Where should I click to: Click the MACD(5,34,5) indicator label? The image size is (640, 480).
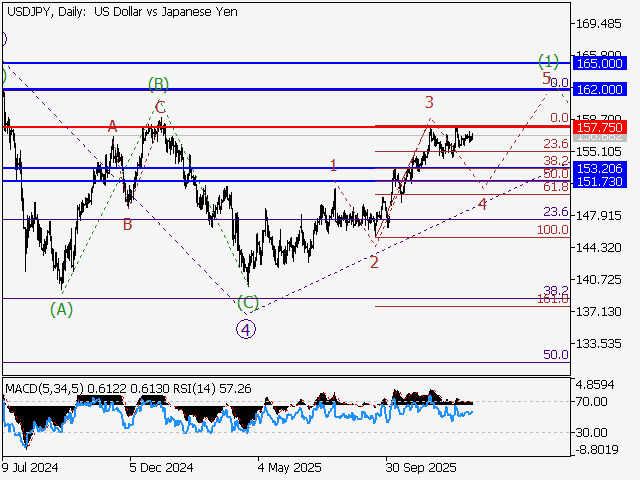38,386
